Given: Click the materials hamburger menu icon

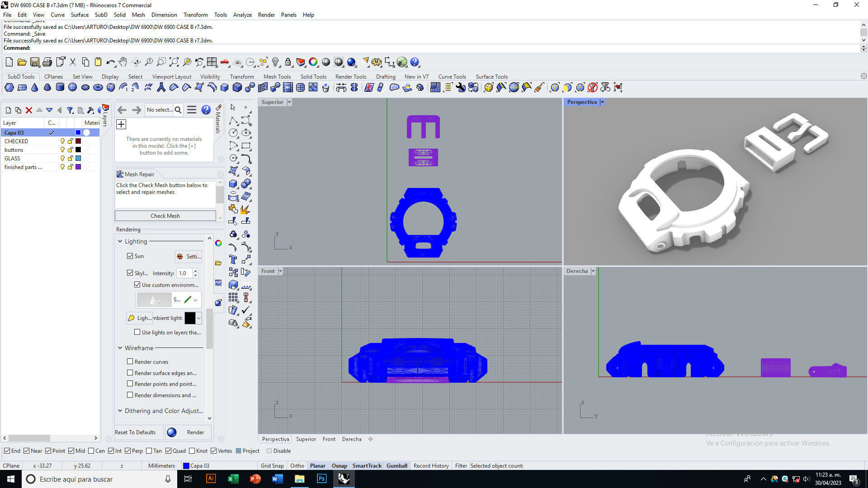Looking at the screenshot, I should point(192,110).
